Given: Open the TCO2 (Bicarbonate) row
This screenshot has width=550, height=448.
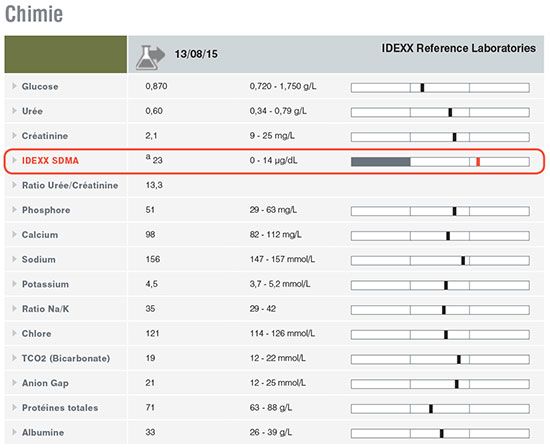Looking at the screenshot, I should (66, 358).
